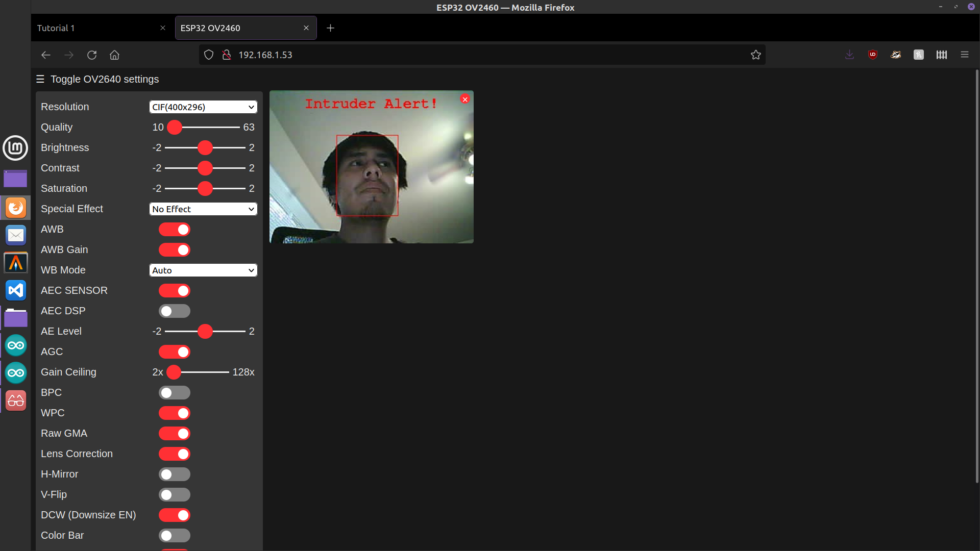Screen dimensions: 980x551
Task: Open the WB Mode dropdown
Action: tap(203, 270)
